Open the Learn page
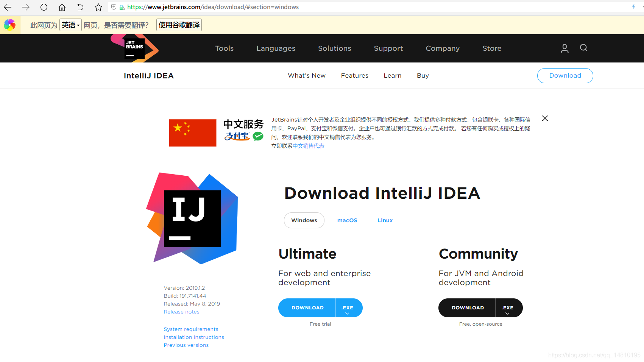The height and width of the screenshot is (362, 644). (393, 75)
